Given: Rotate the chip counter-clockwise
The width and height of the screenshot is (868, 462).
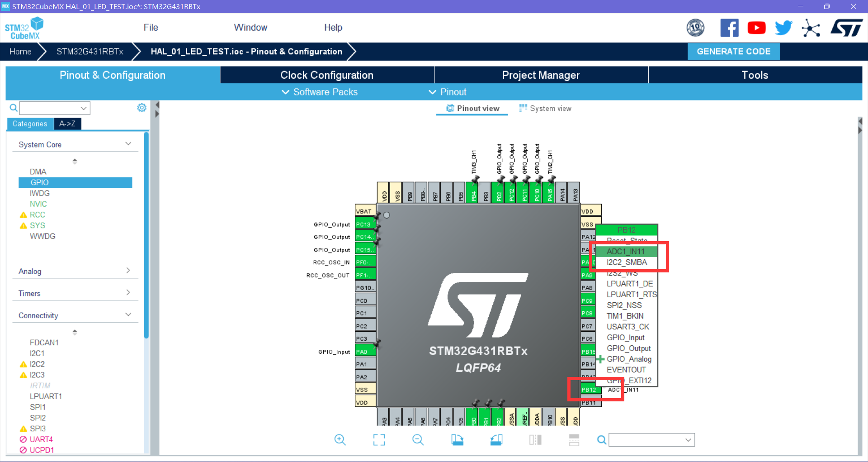Looking at the screenshot, I should [x=496, y=439].
